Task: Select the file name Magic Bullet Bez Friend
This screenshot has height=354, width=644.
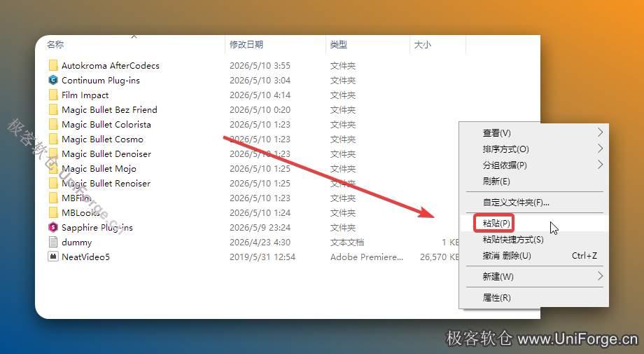Action: pyautogui.click(x=109, y=110)
